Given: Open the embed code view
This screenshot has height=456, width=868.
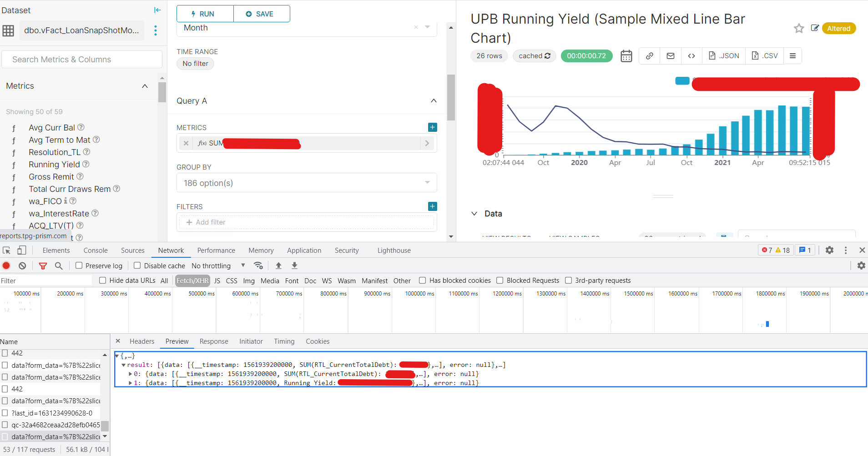Looking at the screenshot, I should tap(691, 55).
